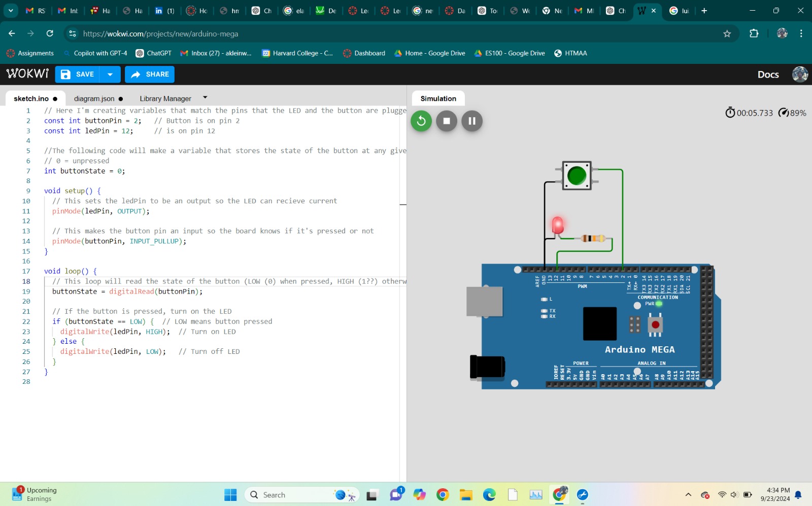The image size is (812, 506).
Task: Open File Explorer from the taskbar
Action: click(466, 495)
